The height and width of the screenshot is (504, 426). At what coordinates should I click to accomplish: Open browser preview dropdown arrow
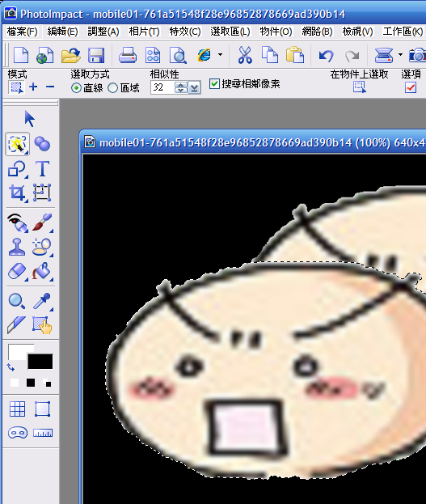[x=220, y=55]
